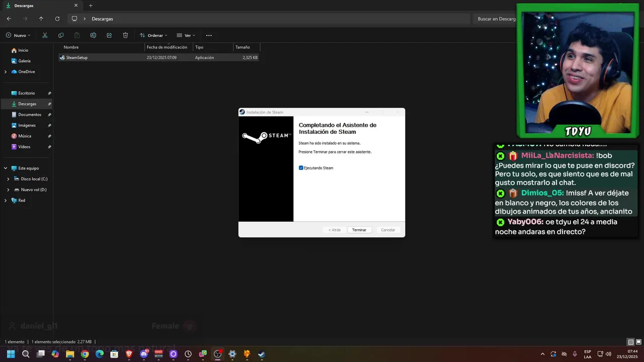Click the Copy icon in Explorer toolbar
The height and width of the screenshot is (362, 644).
coord(61,35)
